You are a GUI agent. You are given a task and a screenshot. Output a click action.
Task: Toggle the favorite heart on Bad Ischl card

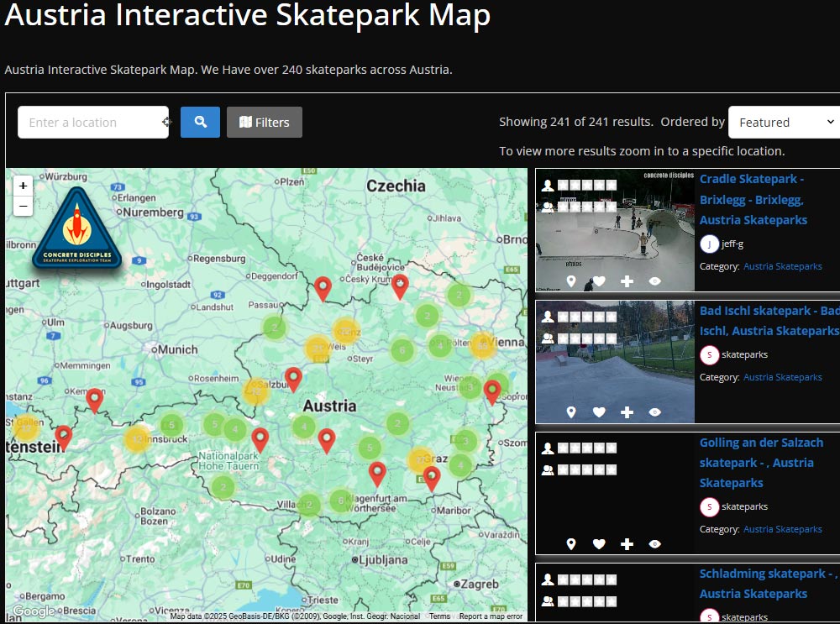coord(599,412)
